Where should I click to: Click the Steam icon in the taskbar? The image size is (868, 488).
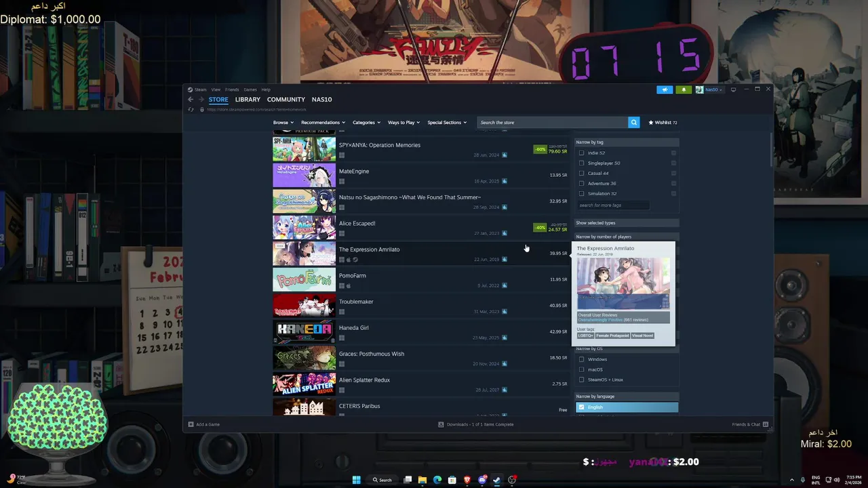click(497, 480)
